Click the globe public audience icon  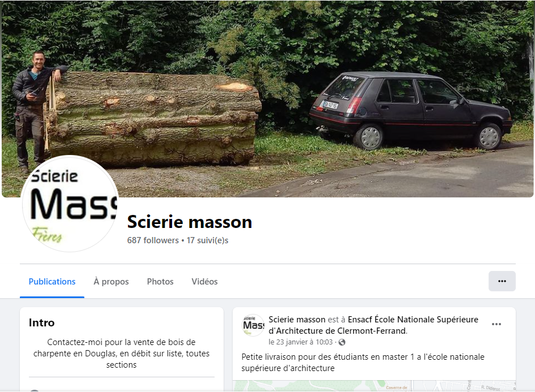click(x=341, y=342)
